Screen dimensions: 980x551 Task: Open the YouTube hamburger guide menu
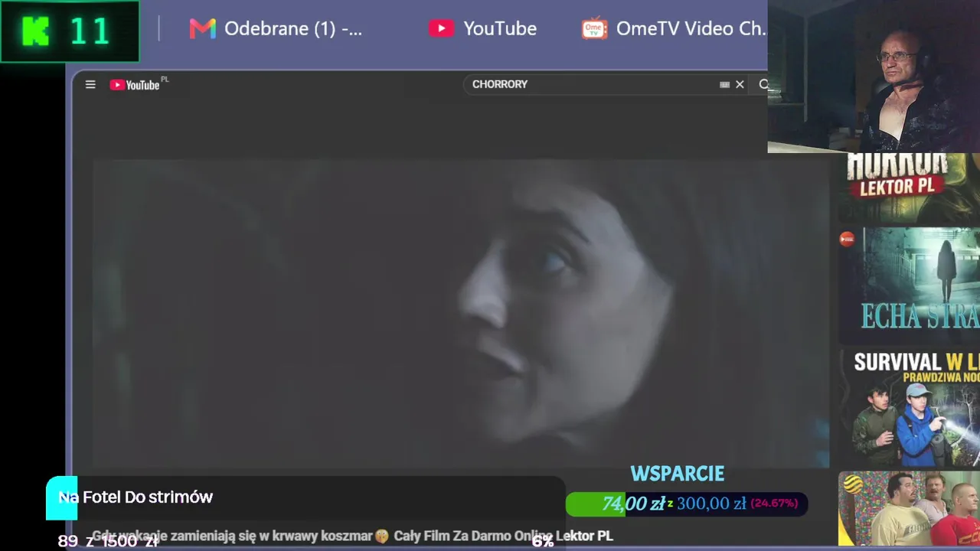tap(90, 84)
